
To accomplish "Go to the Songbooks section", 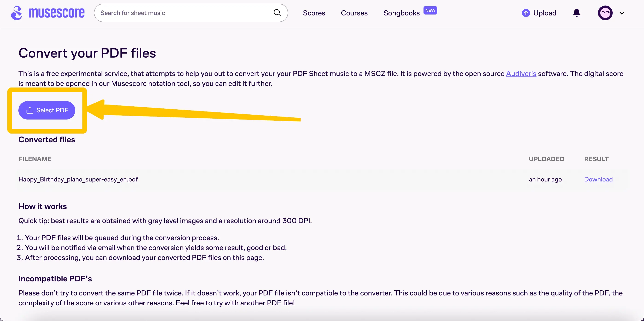I will point(401,13).
